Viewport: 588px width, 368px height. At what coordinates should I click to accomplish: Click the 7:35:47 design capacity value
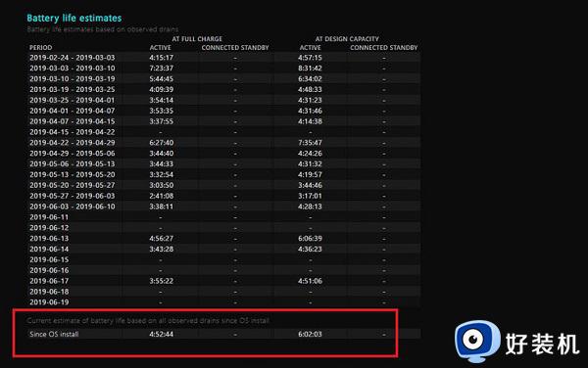310,143
